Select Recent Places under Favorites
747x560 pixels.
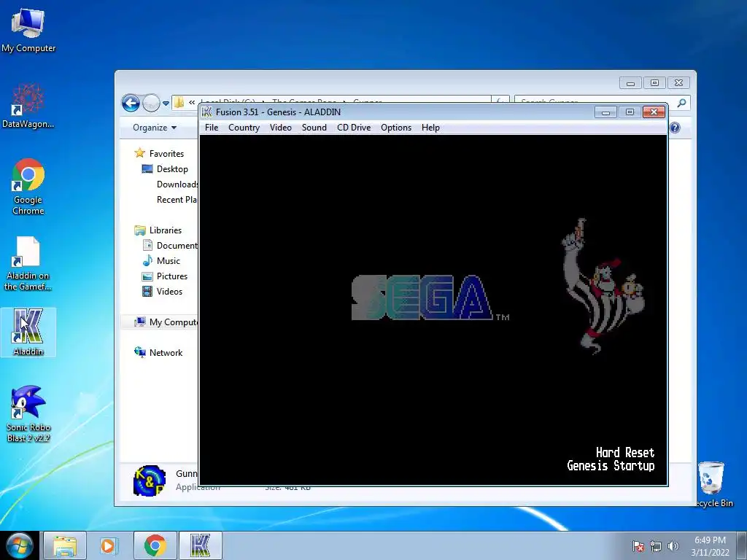(x=177, y=200)
